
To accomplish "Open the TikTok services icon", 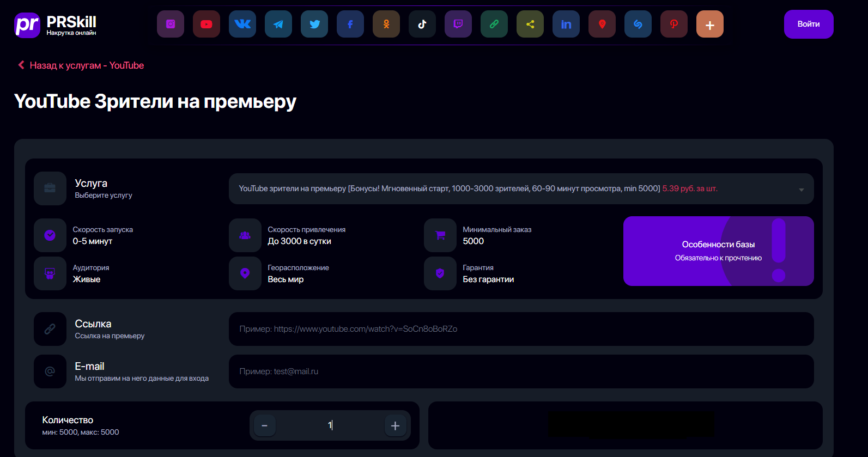I will tap(422, 24).
